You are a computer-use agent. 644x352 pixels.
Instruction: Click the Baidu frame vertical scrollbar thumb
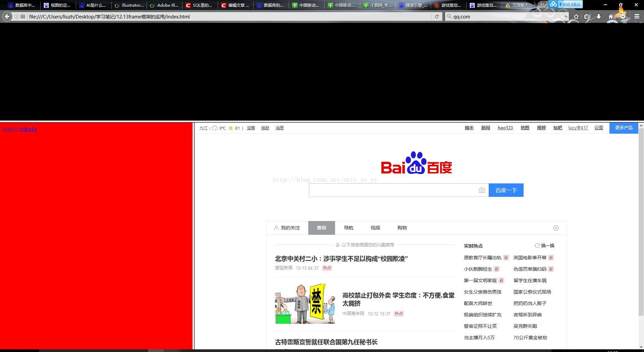pyautogui.click(x=641, y=222)
